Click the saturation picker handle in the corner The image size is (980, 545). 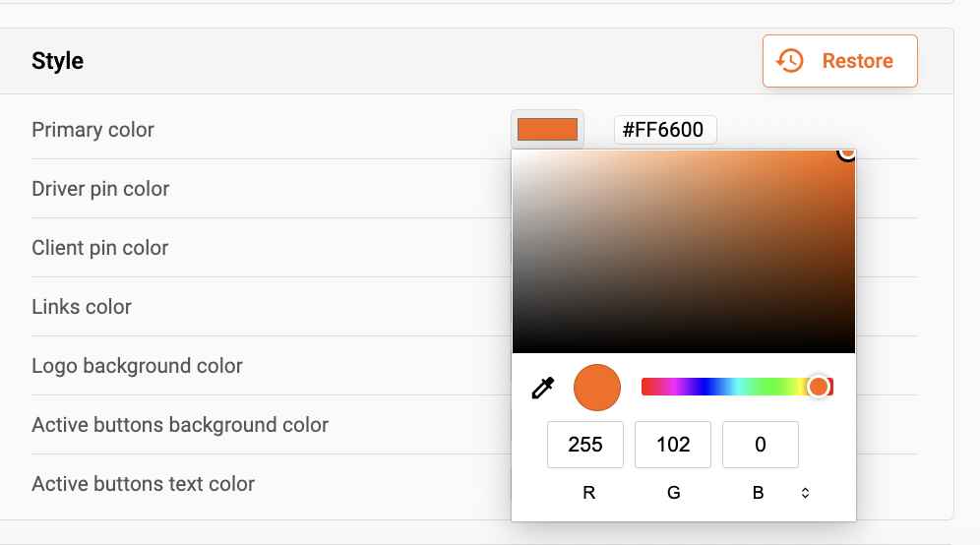click(x=847, y=151)
